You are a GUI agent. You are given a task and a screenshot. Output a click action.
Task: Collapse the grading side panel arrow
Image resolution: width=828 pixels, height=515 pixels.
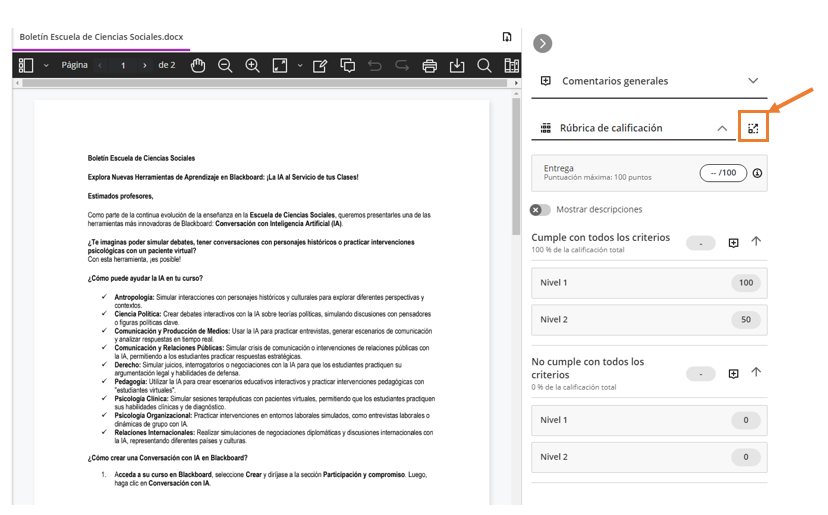click(x=543, y=43)
